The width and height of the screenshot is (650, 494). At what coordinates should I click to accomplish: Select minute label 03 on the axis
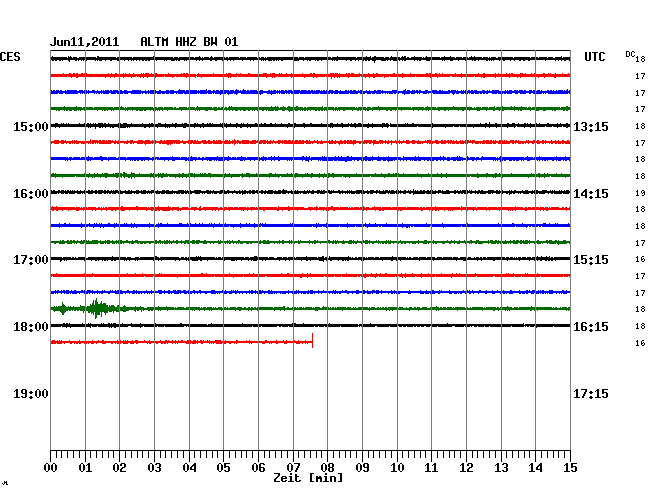pyautogui.click(x=154, y=468)
